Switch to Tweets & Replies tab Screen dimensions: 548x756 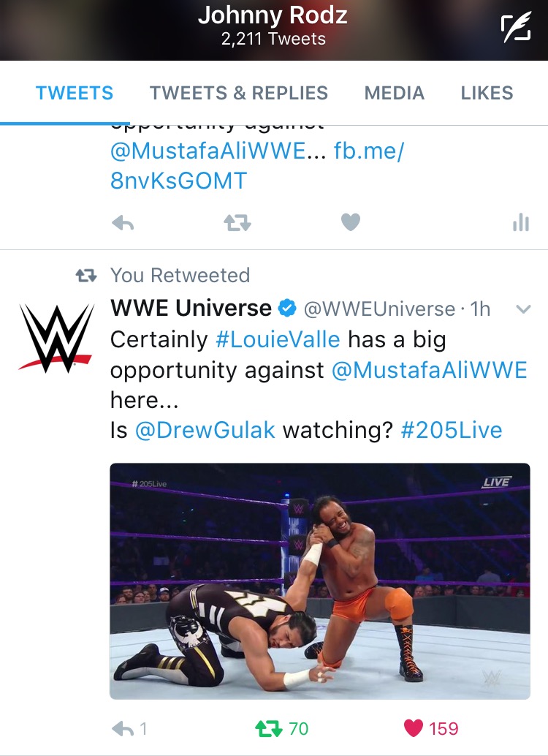coord(239,93)
